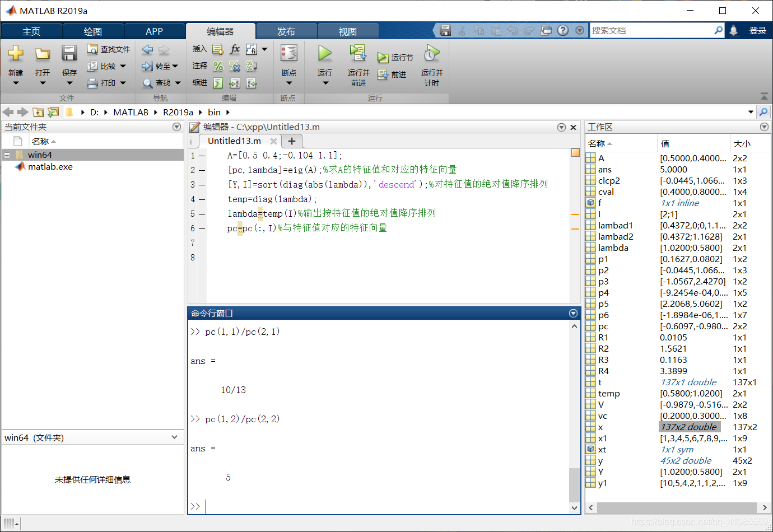
Task: Close the Editor (编辑器) panel
Action: pyautogui.click(x=573, y=127)
